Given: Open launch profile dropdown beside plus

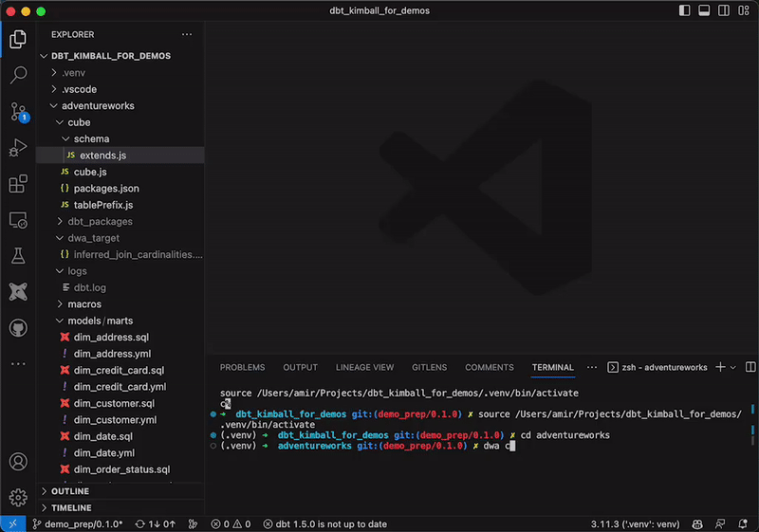Looking at the screenshot, I should pos(732,368).
